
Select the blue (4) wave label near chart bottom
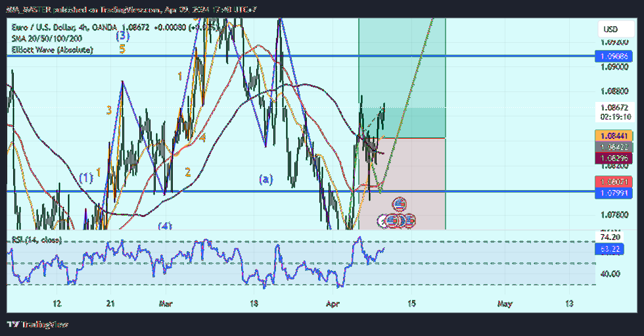tap(165, 226)
